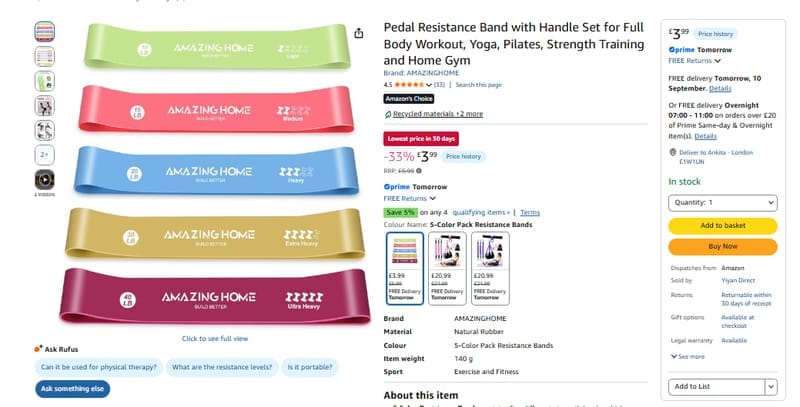This screenshot has height=407, width=800.
Task: Click the RRP info icon
Action: (x=419, y=171)
